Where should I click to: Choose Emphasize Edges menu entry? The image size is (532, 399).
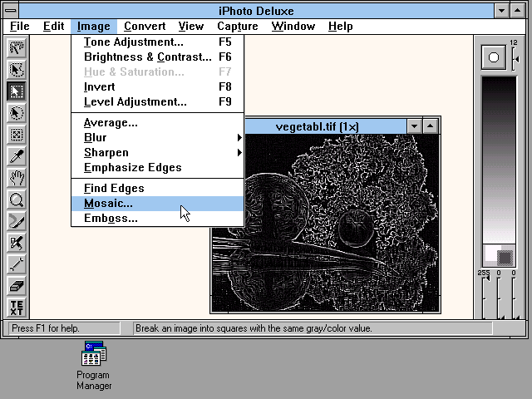coord(157,168)
